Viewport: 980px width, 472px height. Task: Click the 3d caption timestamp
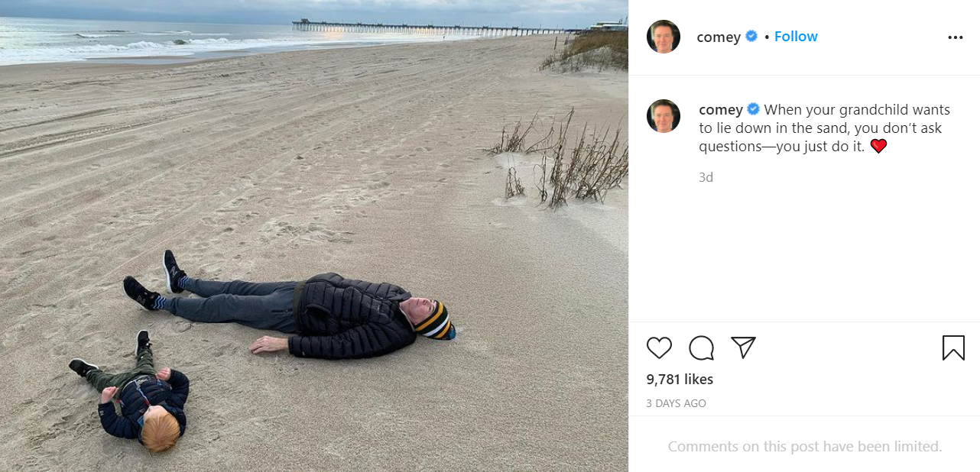(706, 177)
